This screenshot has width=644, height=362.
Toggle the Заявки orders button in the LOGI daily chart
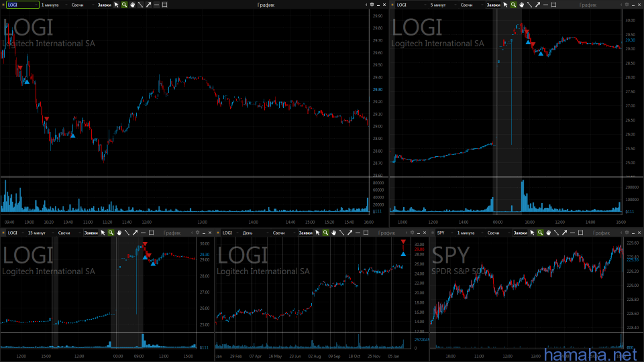click(306, 233)
